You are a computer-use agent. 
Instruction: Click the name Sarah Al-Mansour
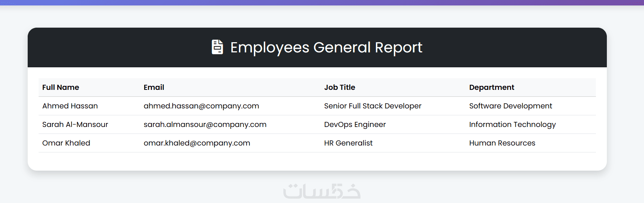coord(75,124)
